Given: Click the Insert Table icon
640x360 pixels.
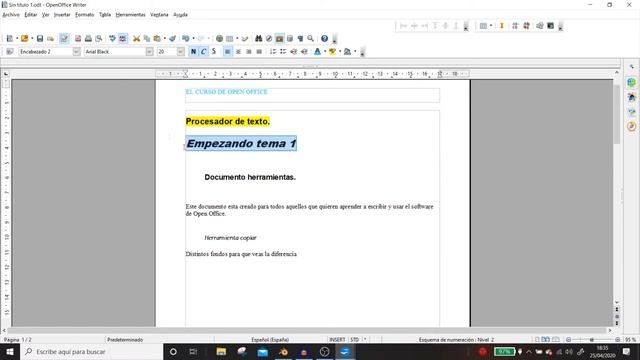Looking at the screenshot, I should coord(230,38).
